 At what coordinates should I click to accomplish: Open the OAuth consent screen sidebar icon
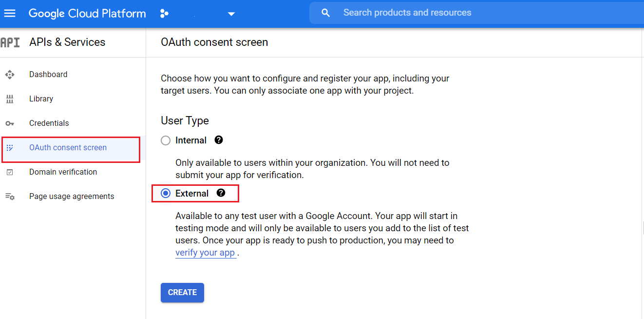point(10,147)
